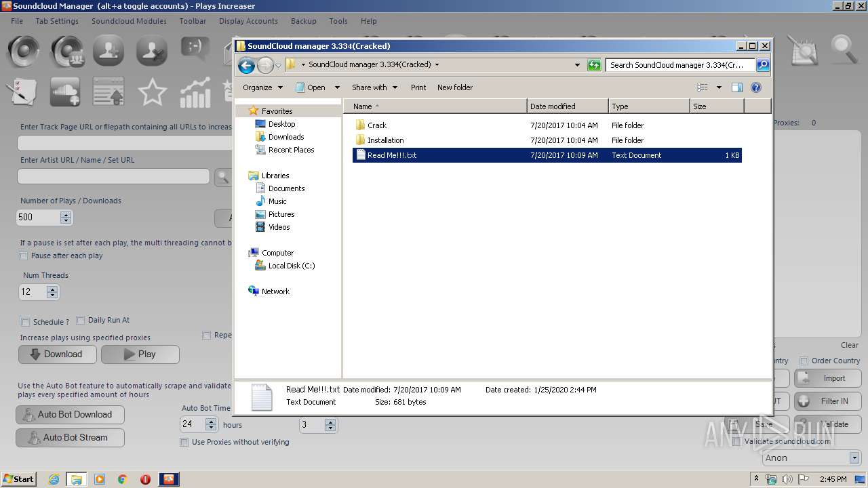Open the list upload arrow module
868x488 pixels.
coord(108,92)
